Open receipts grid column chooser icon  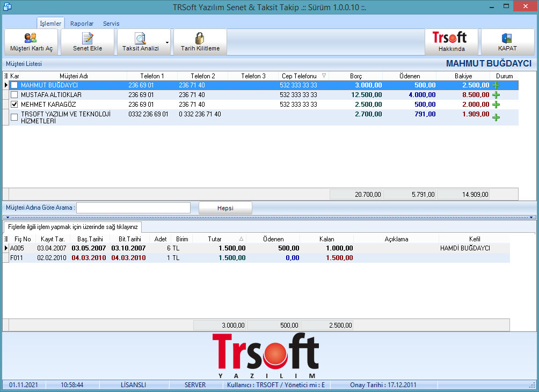coord(6,239)
